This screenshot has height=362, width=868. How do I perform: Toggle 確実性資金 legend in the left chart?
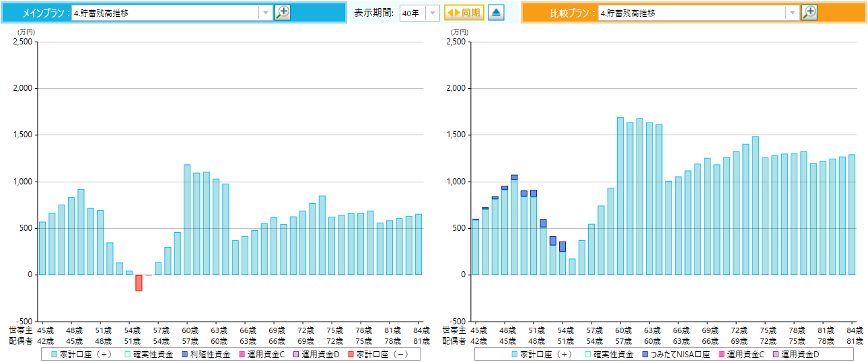[x=126, y=355]
